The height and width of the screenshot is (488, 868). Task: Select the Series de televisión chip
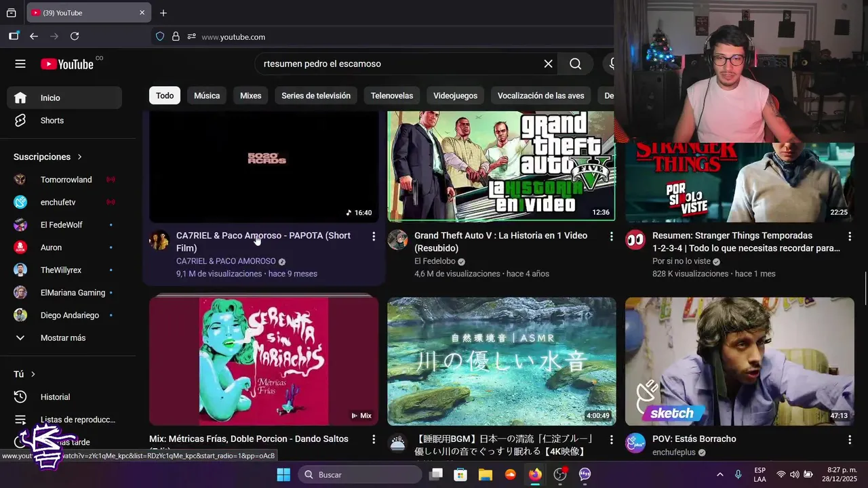[x=316, y=96]
